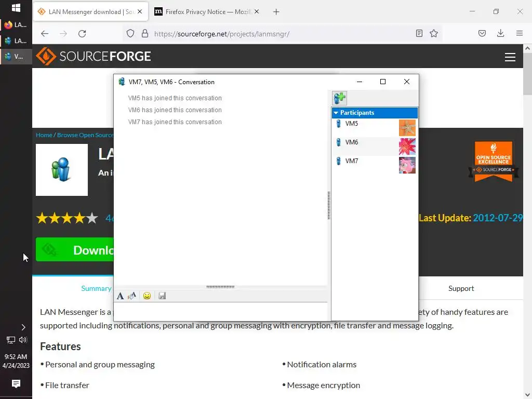Click Firefox forward navigation arrow

pos(63,34)
